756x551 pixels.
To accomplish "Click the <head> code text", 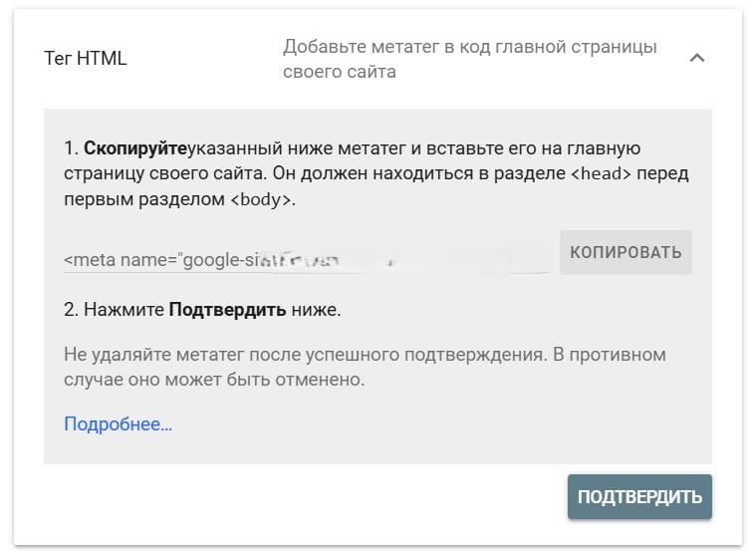I will click(601, 173).
